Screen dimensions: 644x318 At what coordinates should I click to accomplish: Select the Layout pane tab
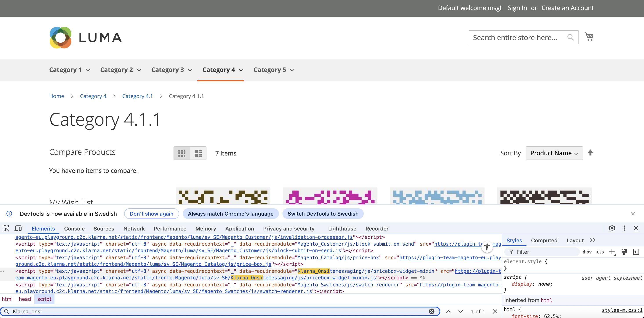575,240
